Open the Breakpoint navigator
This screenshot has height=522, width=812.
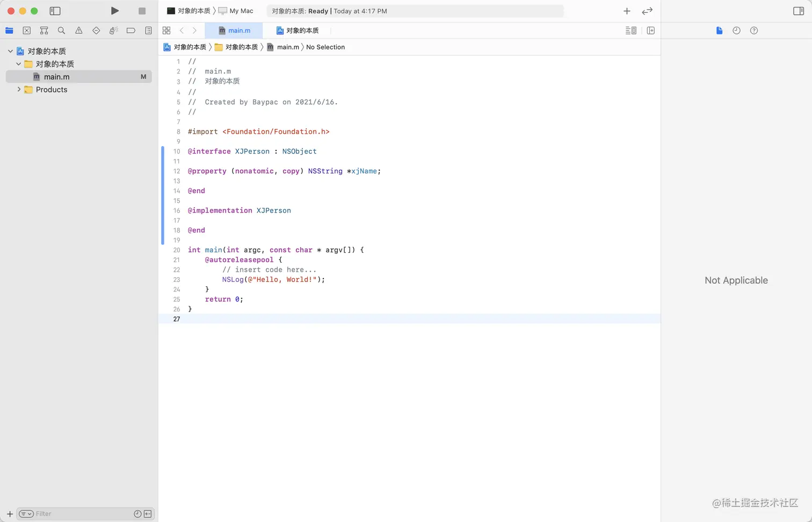point(130,31)
